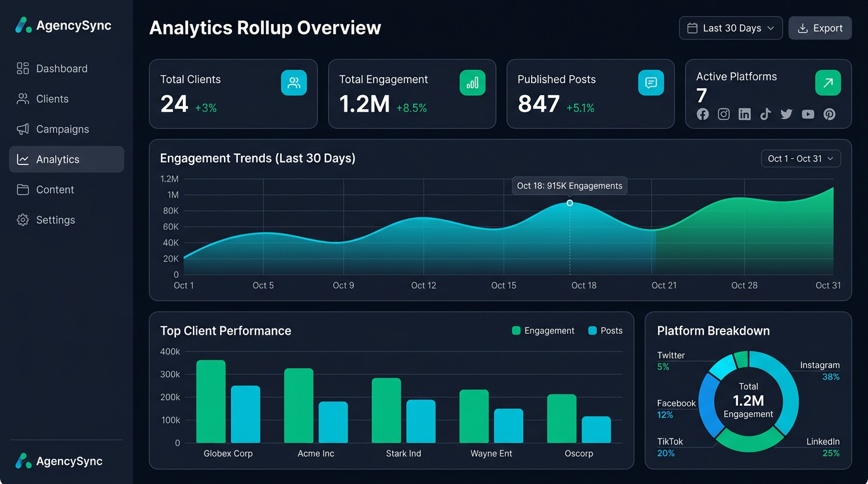Image resolution: width=868 pixels, height=484 pixels.
Task: Click the Export button
Action: click(820, 28)
